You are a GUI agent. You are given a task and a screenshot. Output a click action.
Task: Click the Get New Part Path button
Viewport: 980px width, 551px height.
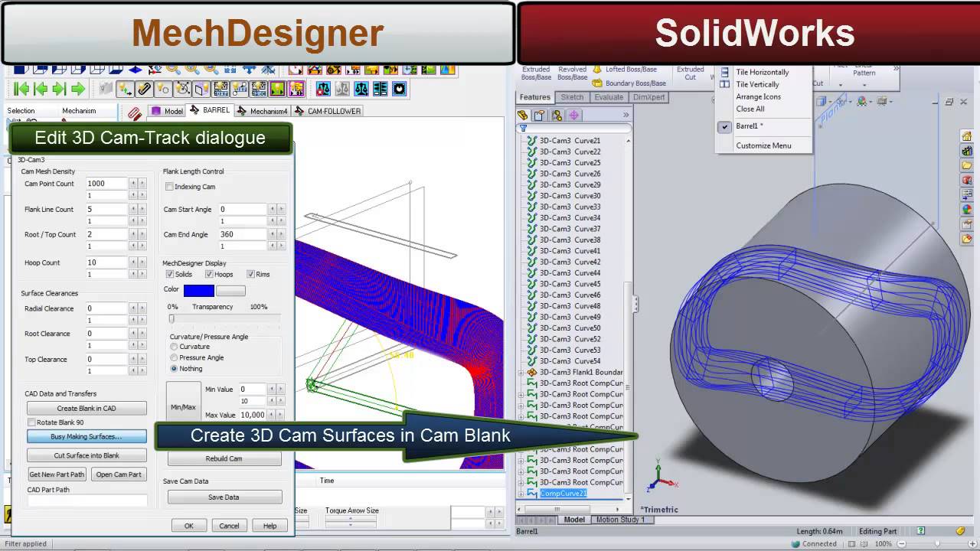57,474
